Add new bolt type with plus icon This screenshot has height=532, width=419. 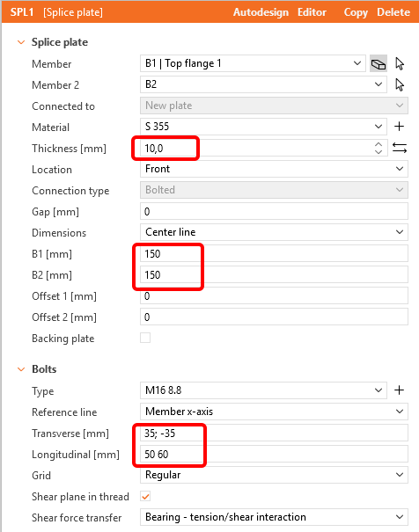tap(400, 390)
